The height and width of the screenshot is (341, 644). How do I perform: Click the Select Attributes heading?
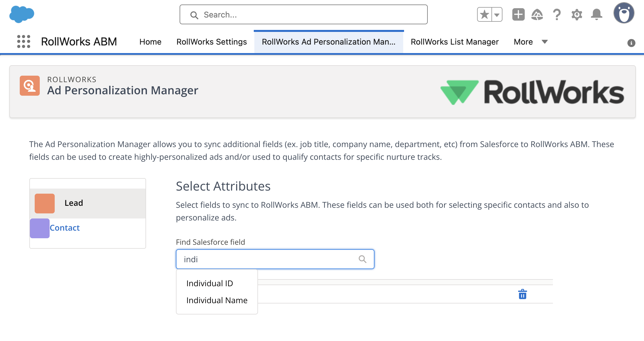tap(223, 186)
